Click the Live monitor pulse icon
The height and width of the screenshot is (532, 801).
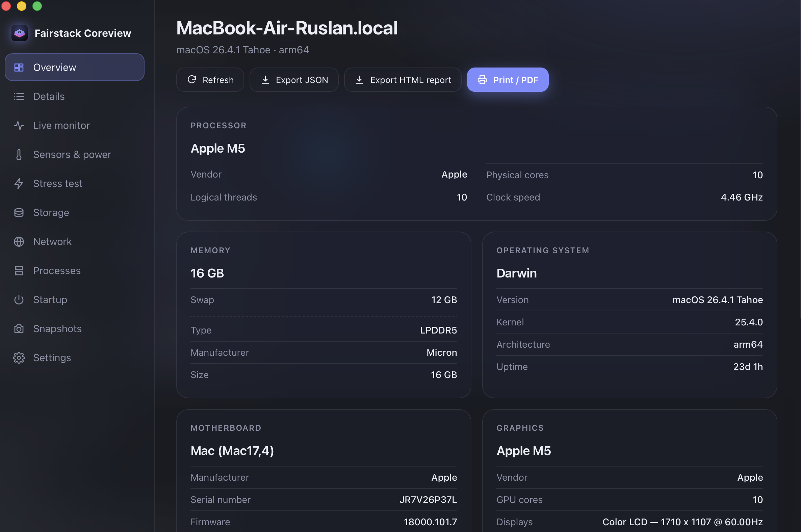click(19, 126)
